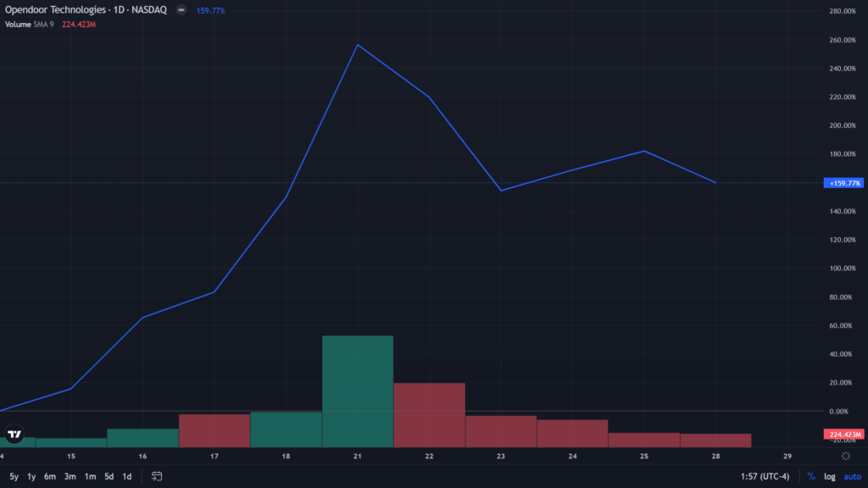
Task: Select the 1y time range
Action: [x=31, y=476]
